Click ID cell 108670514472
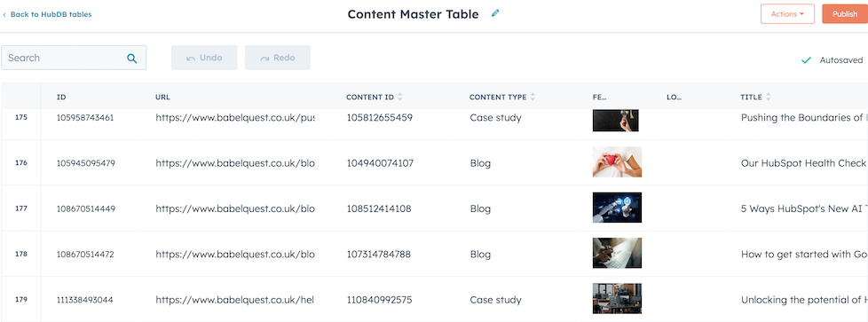This screenshot has height=322, width=868. click(x=85, y=254)
